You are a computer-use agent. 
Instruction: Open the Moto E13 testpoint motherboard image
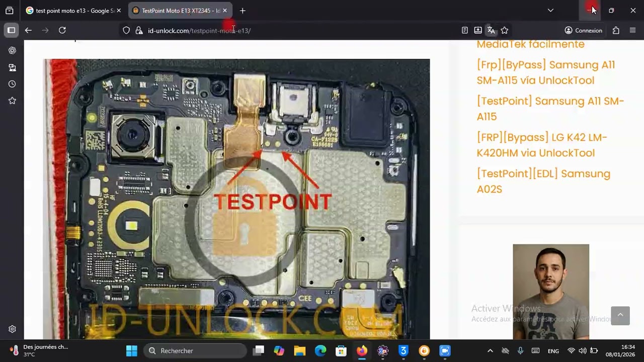pyautogui.click(x=236, y=199)
